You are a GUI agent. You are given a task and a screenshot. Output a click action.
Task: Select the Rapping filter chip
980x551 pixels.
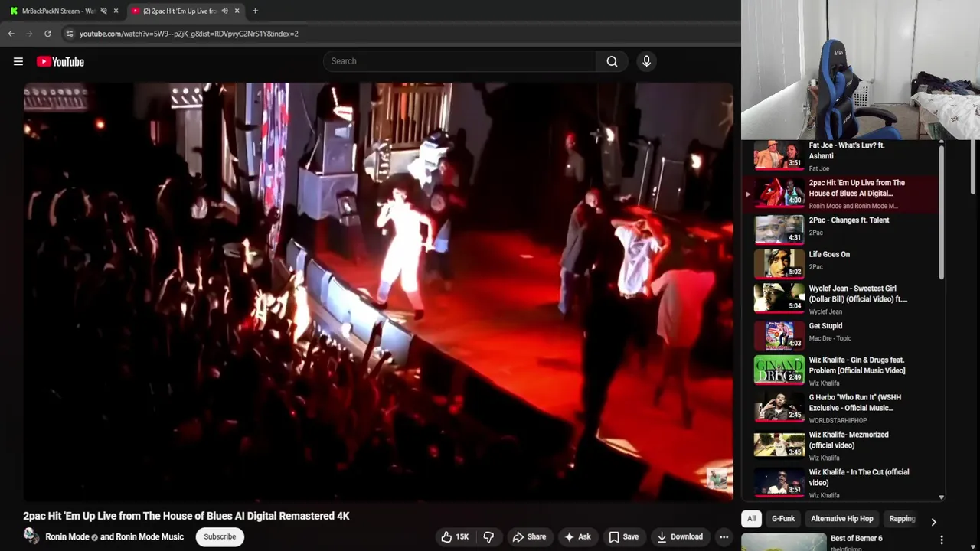pos(902,519)
